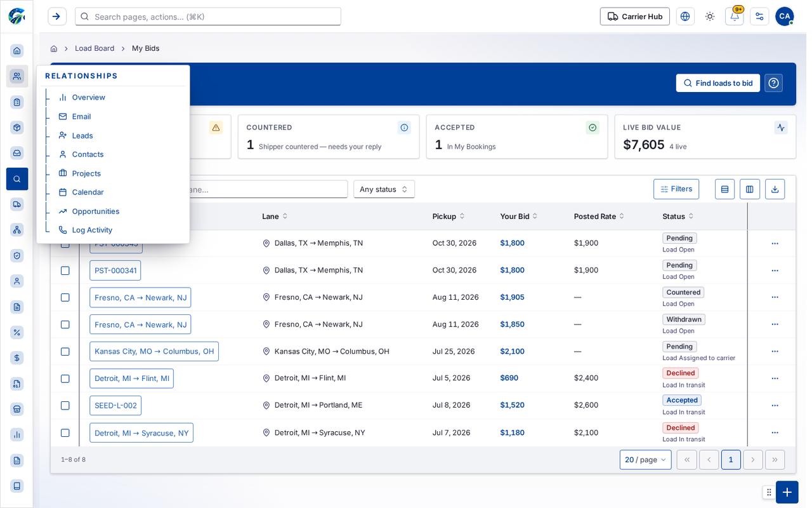Click the blue plus floating button

(x=787, y=492)
